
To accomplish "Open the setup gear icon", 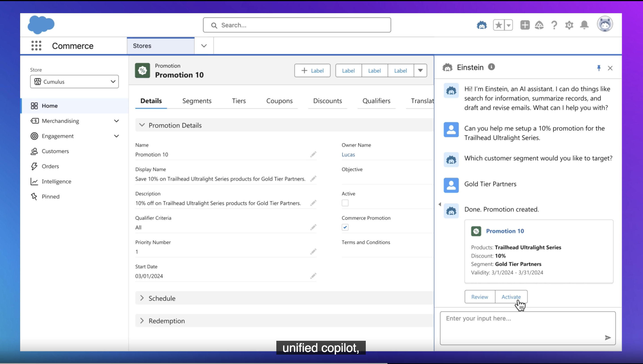I will coord(569,25).
